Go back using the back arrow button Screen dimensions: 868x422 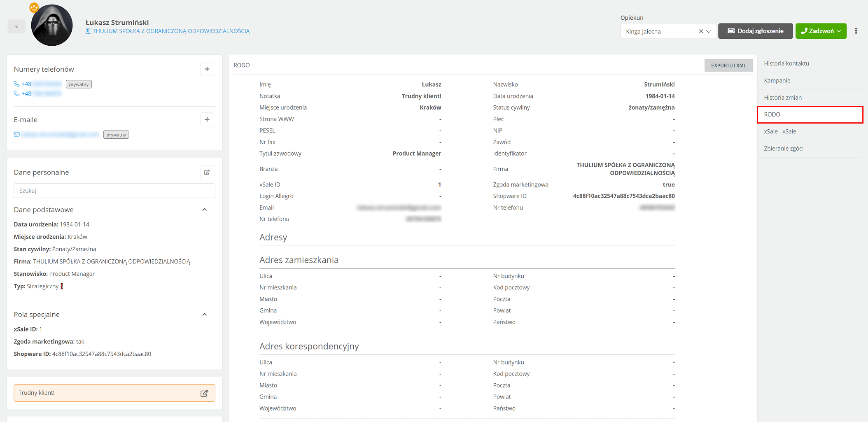(16, 27)
